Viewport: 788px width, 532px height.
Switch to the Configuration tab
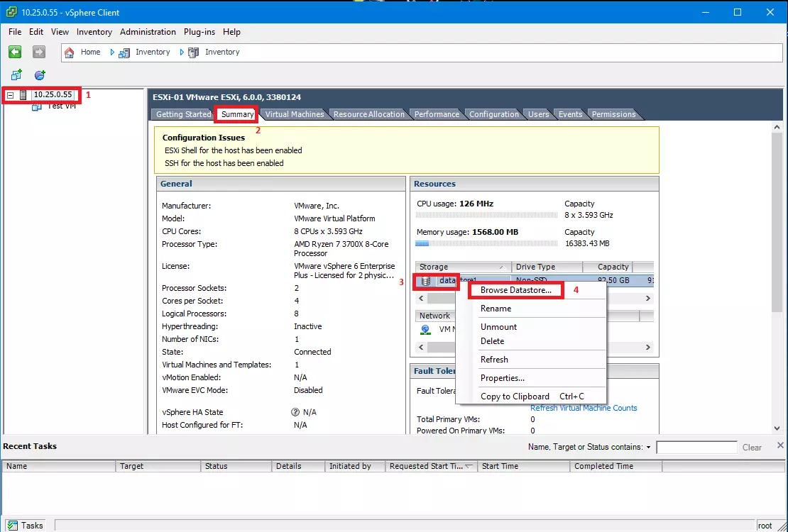pos(494,114)
